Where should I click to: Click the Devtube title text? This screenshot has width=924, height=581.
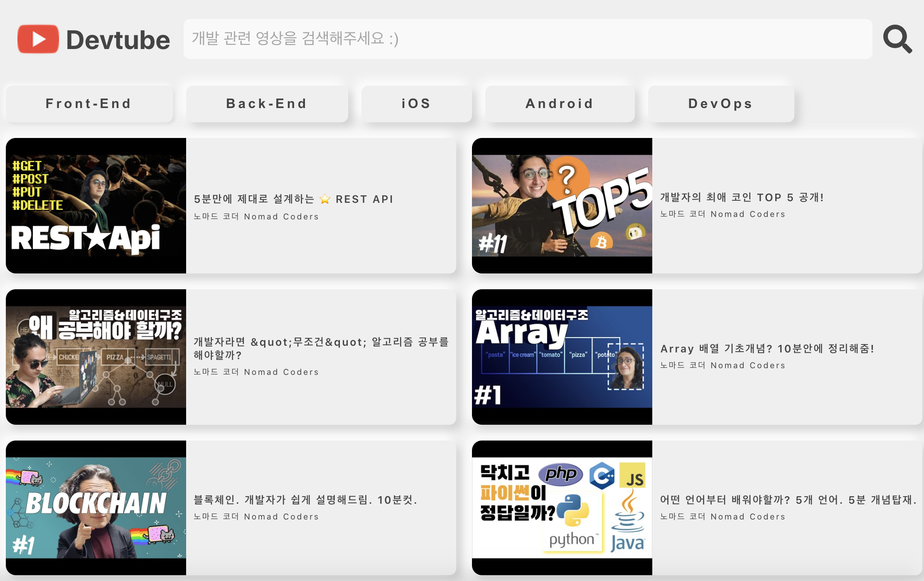click(x=118, y=40)
